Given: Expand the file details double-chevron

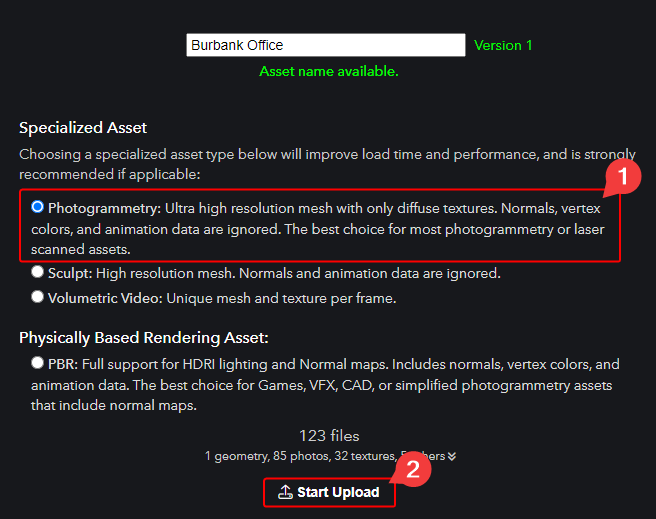Looking at the screenshot, I should point(452,456).
